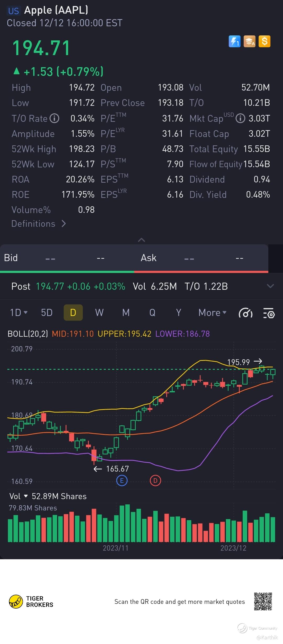Tap the QR code image
Image resolution: width=283 pixels, height=644 pixels.
click(x=263, y=601)
